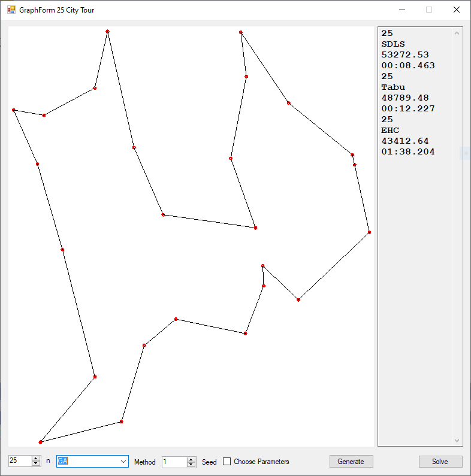Image resolution: width=471 pixels, height=476 pixels.
Task: Minimize the GraphForm window
Action: point(401,10)
